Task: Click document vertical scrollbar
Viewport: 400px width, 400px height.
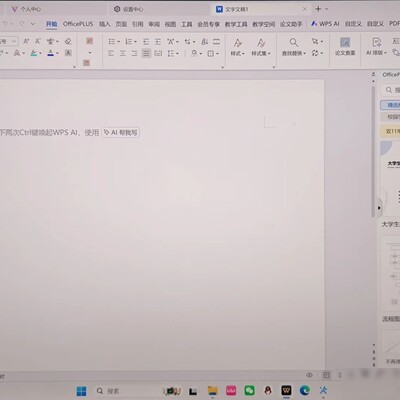Action: (373, 152)
